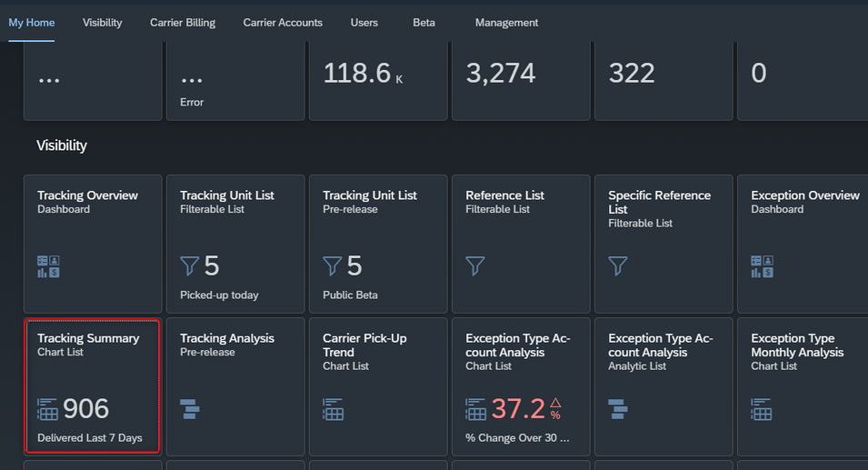Open the Specific Reference List tile
The height and width of the screenshot is (470, 868).
663,245
